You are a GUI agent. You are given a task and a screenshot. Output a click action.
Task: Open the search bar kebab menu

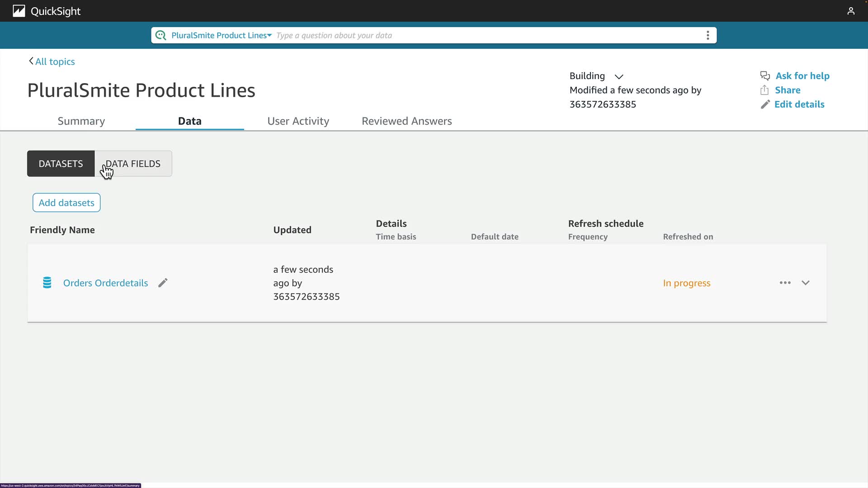point(708,35)
